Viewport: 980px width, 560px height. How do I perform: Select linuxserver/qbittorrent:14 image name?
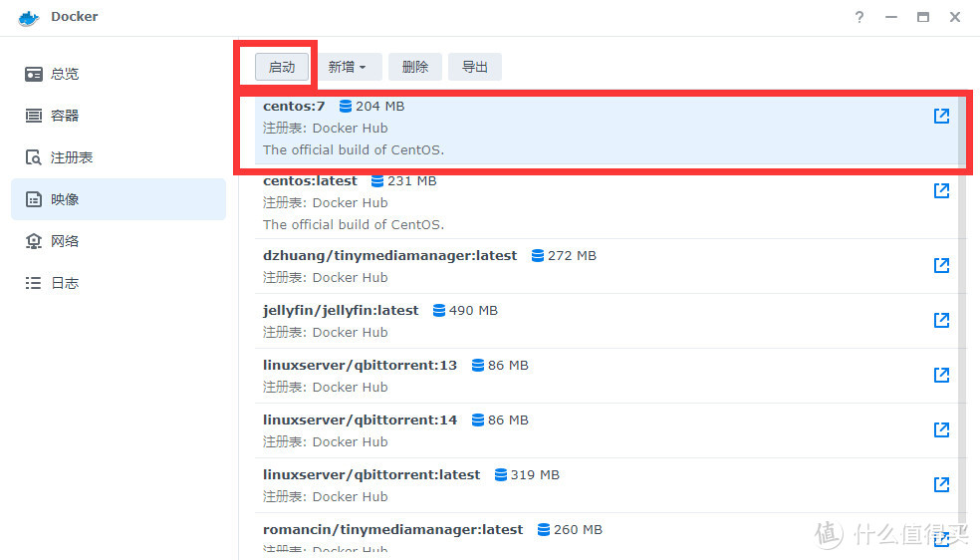click(x=360, y=420)
